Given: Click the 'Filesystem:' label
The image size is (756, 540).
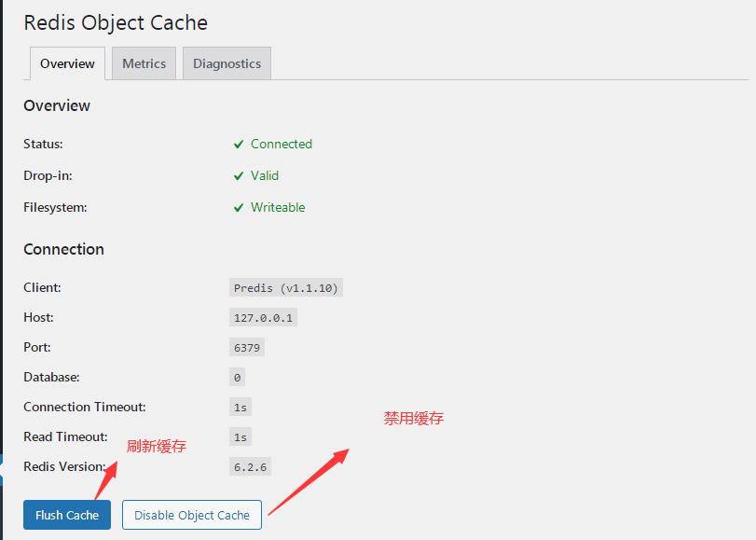Looking at the screenshot, I should pyautogui.click(x=55, y=207).
